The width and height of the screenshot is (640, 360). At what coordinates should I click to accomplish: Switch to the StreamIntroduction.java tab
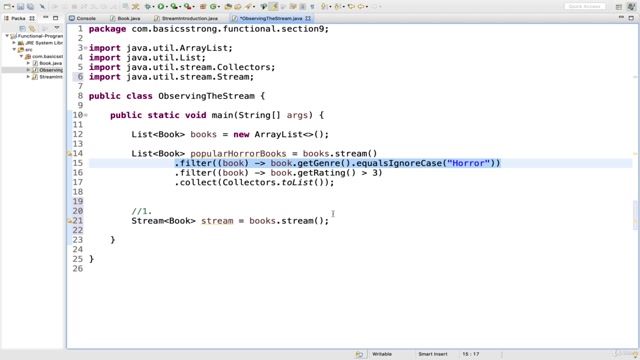(x=186, y=18)
